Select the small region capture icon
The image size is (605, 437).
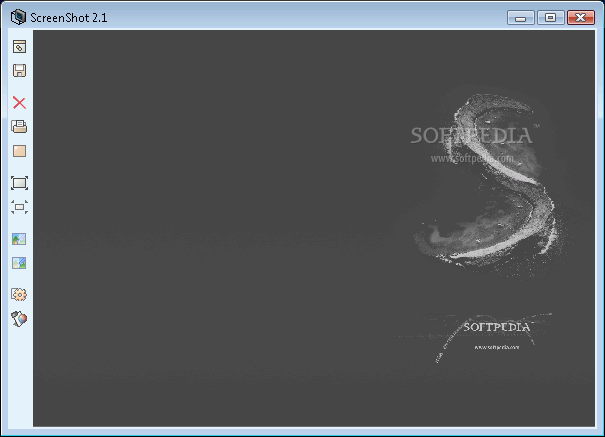coord(19,207)
